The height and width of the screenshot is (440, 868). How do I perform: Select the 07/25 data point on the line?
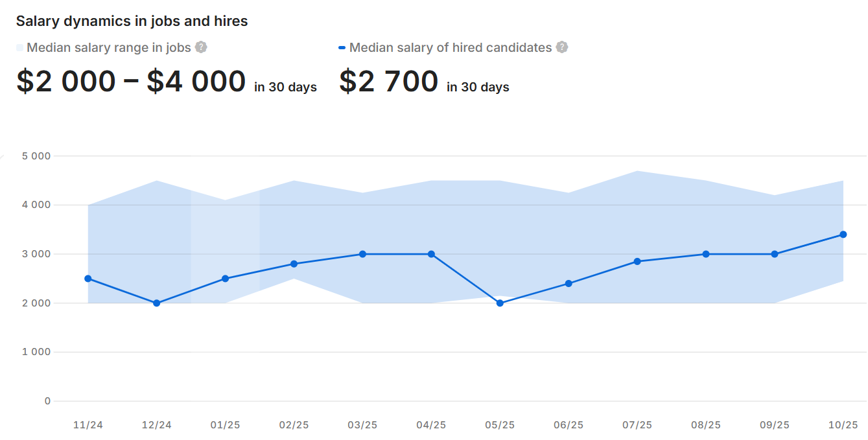pyautogui.click(x=637, y=262)
